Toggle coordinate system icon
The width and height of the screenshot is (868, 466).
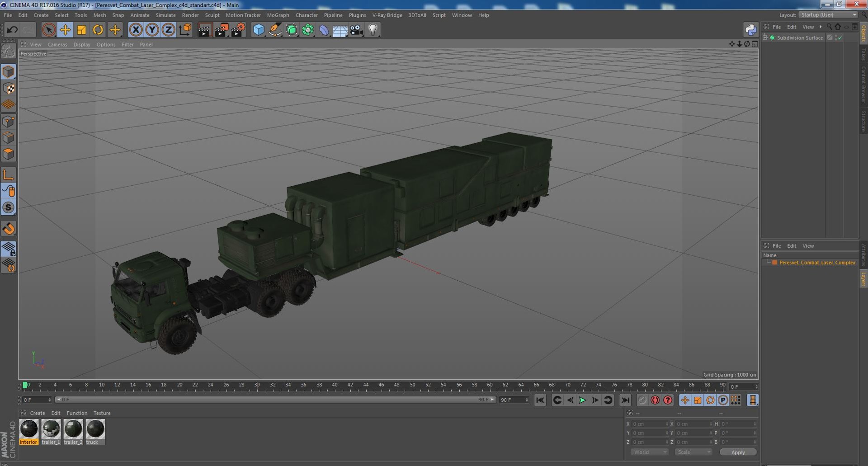point(185,30)
